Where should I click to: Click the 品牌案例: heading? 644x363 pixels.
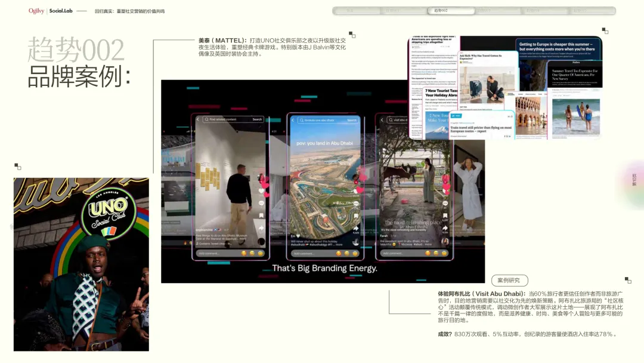79,76
